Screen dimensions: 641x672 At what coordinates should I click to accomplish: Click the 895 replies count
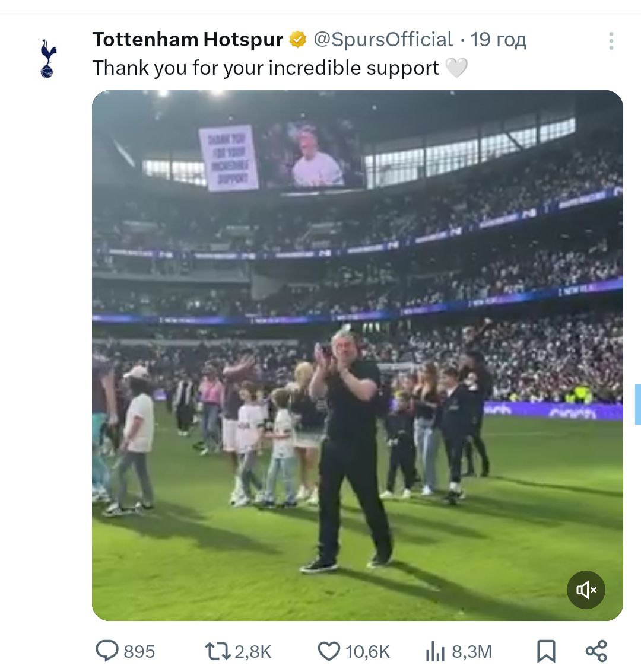(139, 652)
